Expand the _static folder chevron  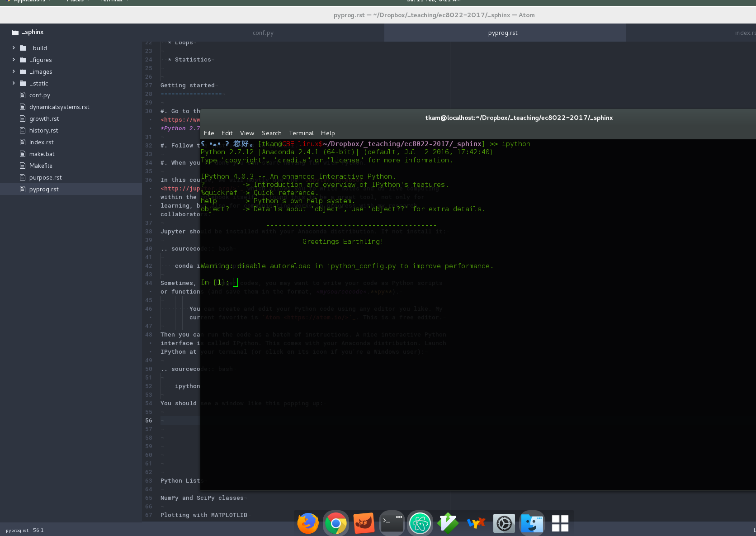pos(14,83)
